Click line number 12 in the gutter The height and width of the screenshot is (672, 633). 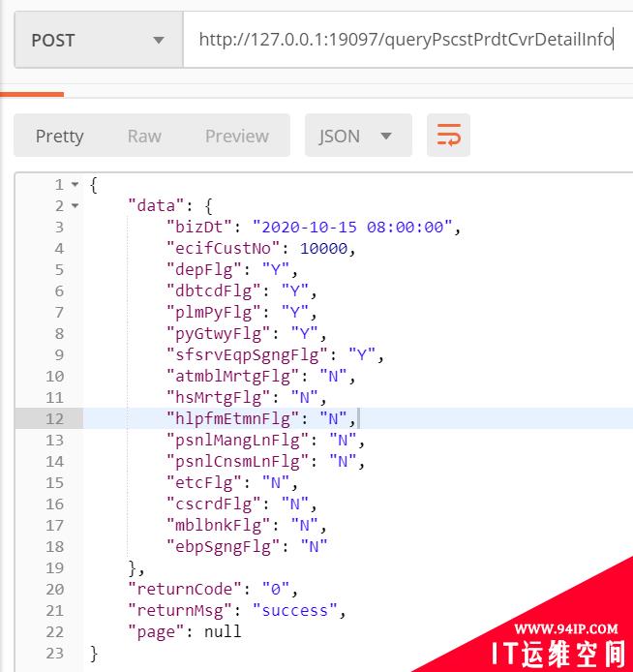click(54, 418)
